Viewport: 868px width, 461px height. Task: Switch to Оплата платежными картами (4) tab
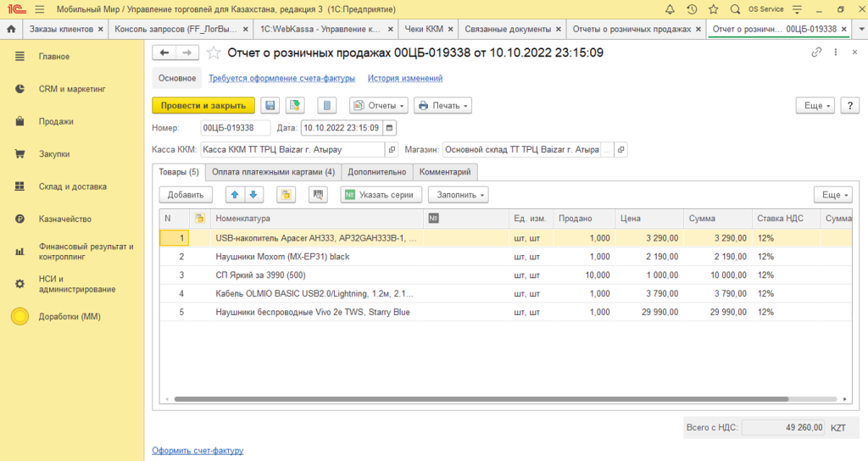274,172
